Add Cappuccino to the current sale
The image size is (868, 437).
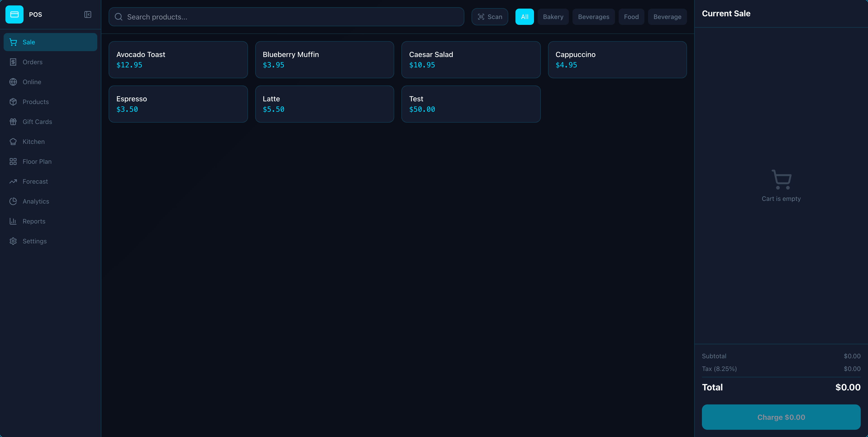point(617,60)
